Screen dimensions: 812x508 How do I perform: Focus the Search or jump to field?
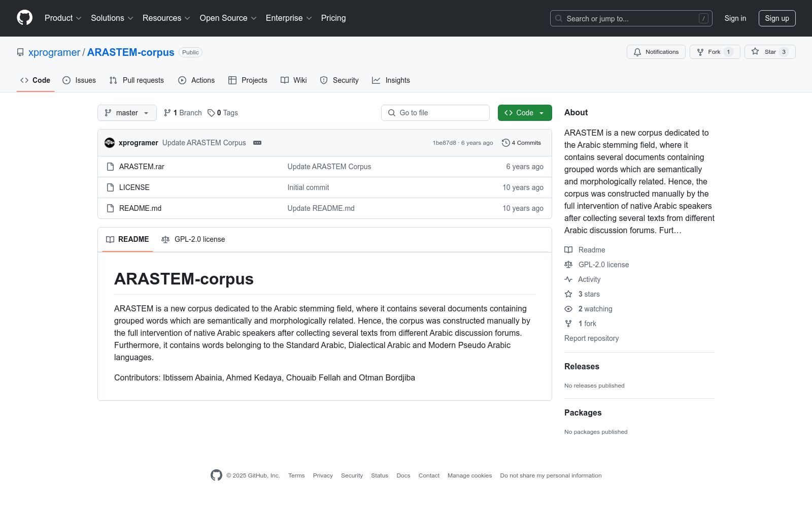pos(631,18)
